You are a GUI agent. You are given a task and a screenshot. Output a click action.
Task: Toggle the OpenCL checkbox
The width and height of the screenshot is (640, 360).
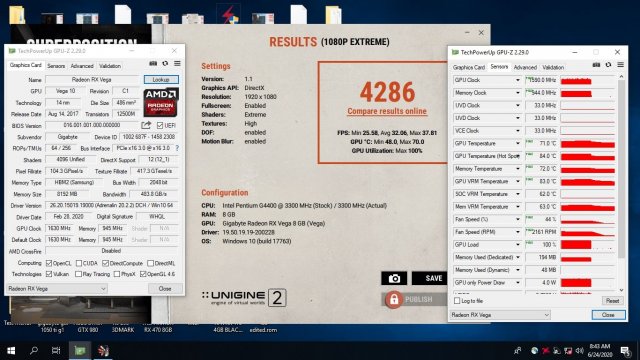tap(49, 263)
